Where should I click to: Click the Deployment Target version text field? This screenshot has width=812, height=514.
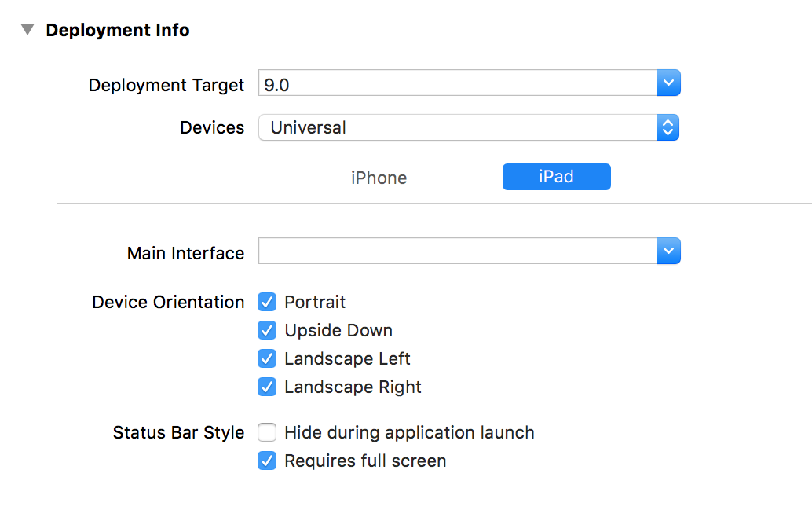pos(457,84)
